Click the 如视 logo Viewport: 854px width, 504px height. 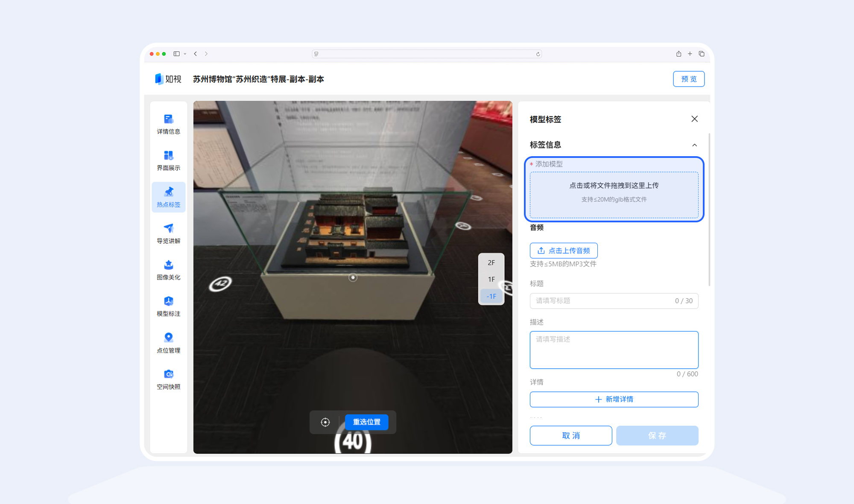[x=168, y=79]
